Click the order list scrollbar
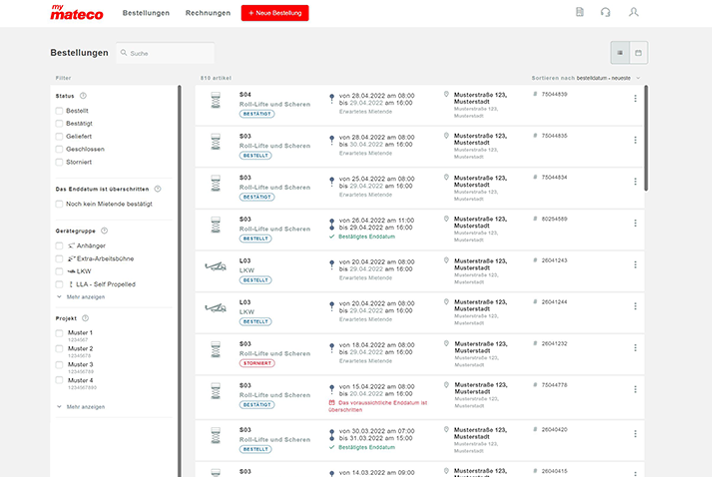Image resolution: width=713 pixels, height=478 pixels. coord(646,138)
